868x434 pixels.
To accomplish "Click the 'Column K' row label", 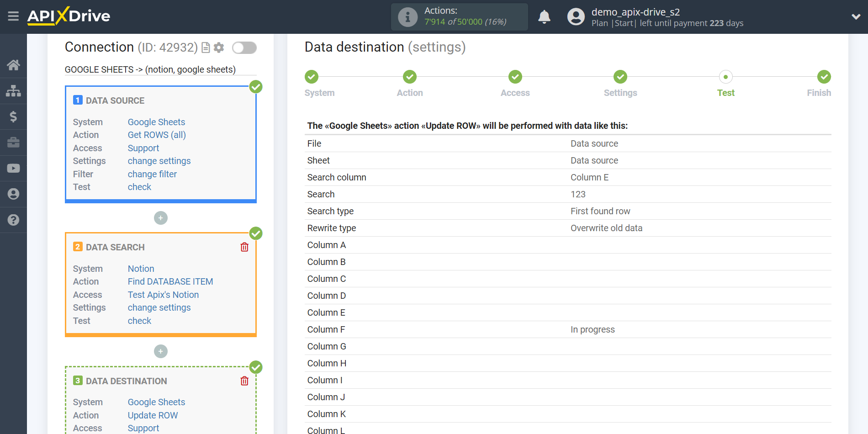I will coord(327,414).
